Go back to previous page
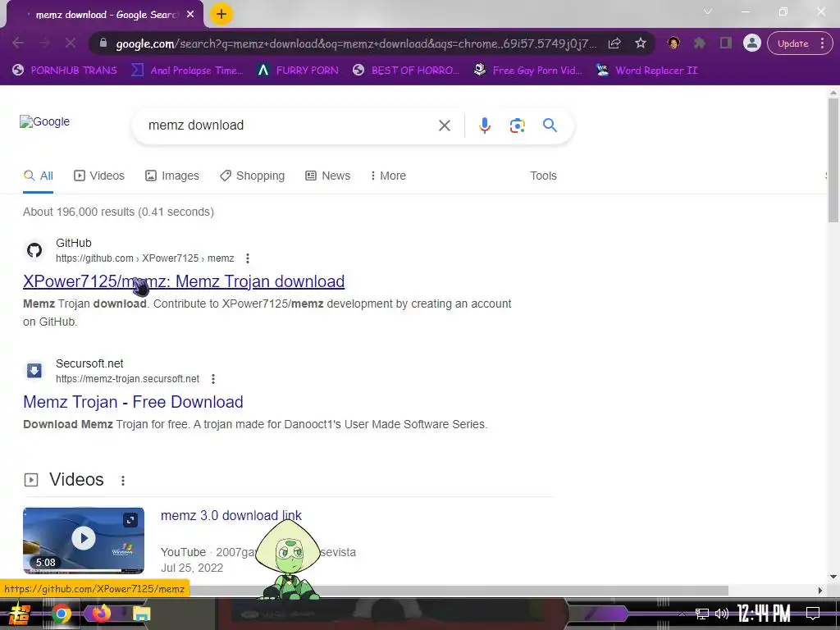The height and width of the screenshot is (630, 840). 18,43
